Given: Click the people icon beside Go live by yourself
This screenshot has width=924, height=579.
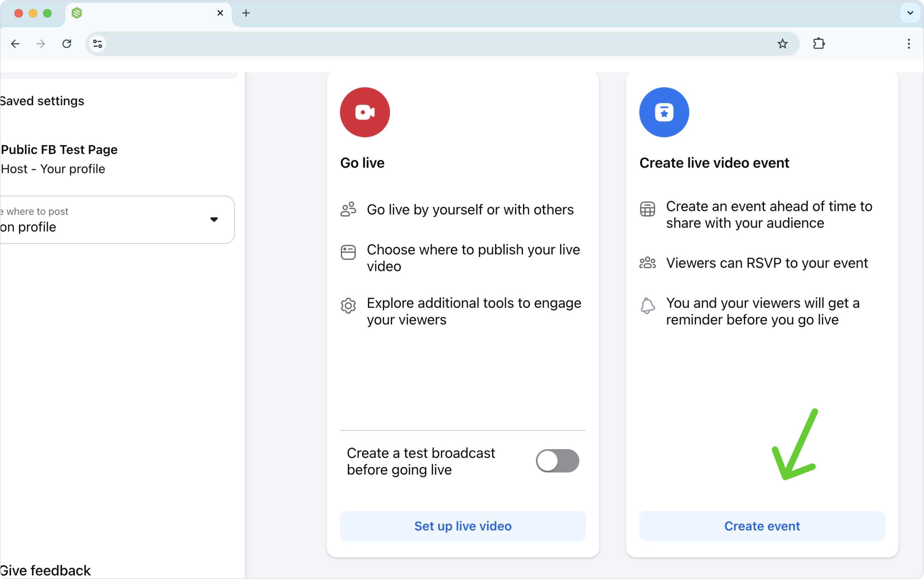Looking at the screenshot, I should pyautogui.click(x=348, y=210).
